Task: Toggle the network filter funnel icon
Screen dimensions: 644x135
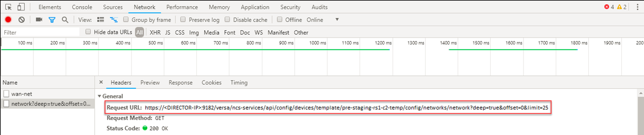Action: 52,20
